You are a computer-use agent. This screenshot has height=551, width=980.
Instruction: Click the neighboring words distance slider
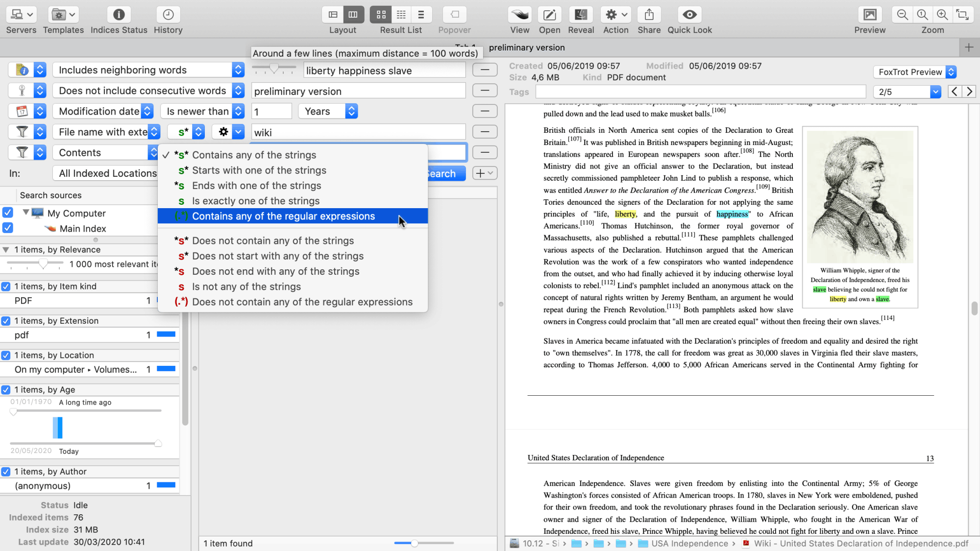tap(274, 69)
